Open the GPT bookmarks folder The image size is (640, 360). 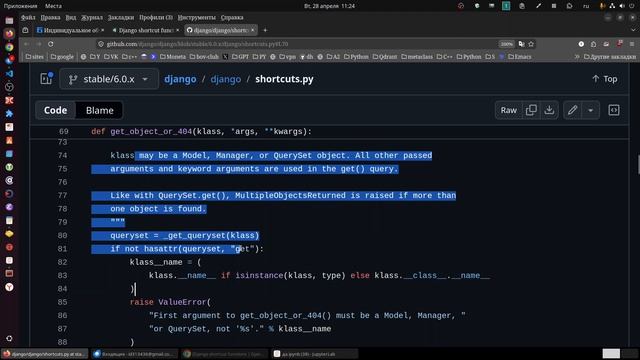pos(240,57)
